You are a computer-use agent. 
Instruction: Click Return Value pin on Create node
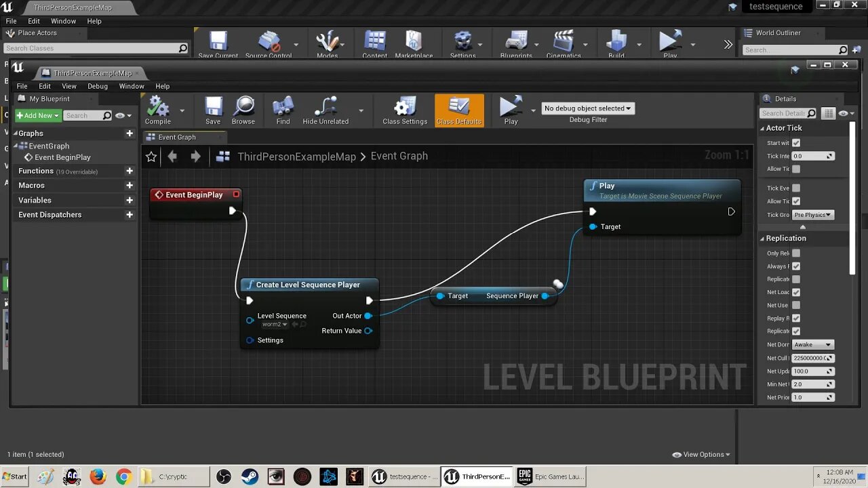[368, 331]
